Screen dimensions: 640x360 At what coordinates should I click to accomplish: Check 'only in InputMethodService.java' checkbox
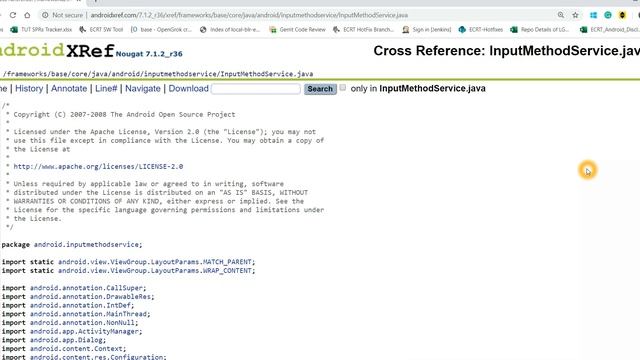[x=343, y=87]
